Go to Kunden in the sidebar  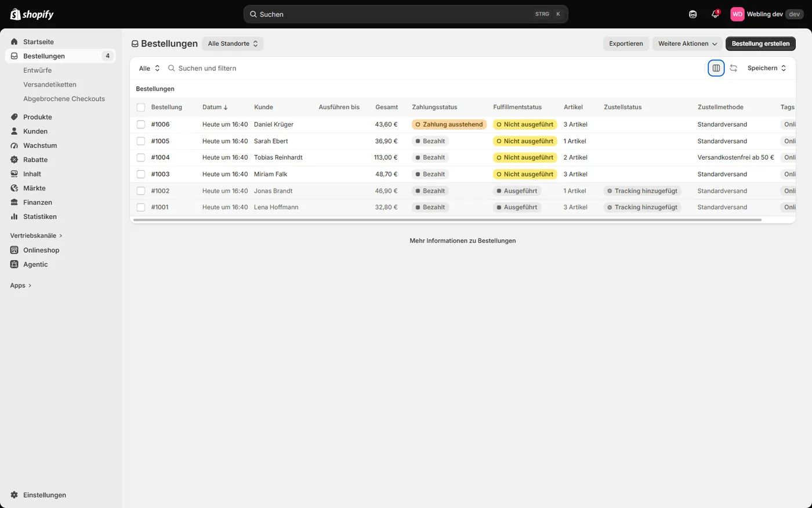tap(35, 131)
